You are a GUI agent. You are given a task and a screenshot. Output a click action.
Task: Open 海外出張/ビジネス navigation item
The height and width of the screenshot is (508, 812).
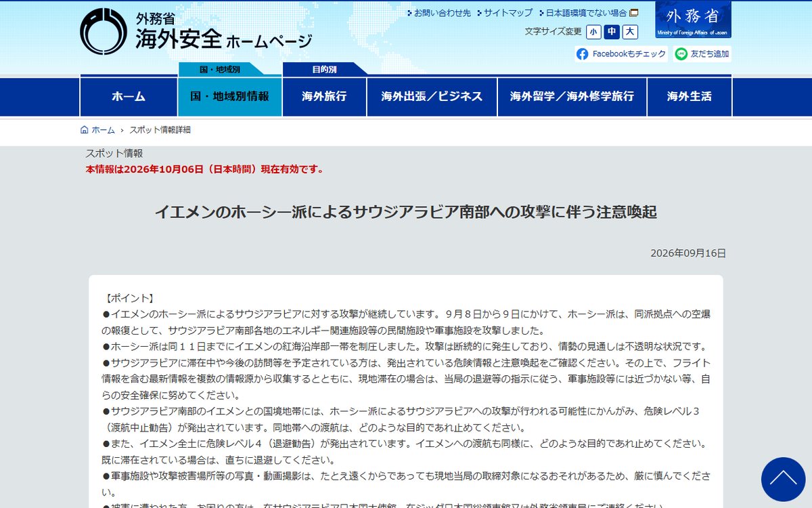pos(432,97)
